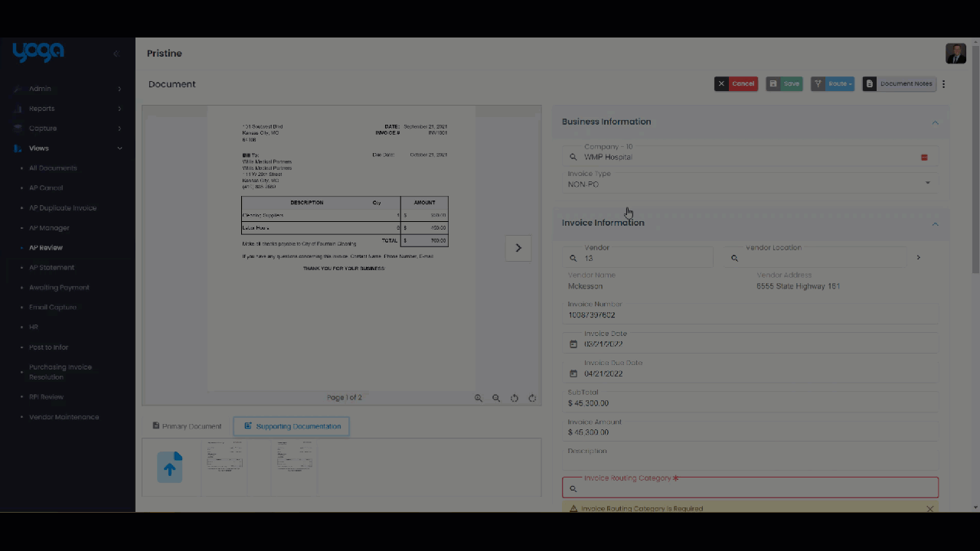
Task: Zoom out of the document preview
Action: [x=496, y=398]
